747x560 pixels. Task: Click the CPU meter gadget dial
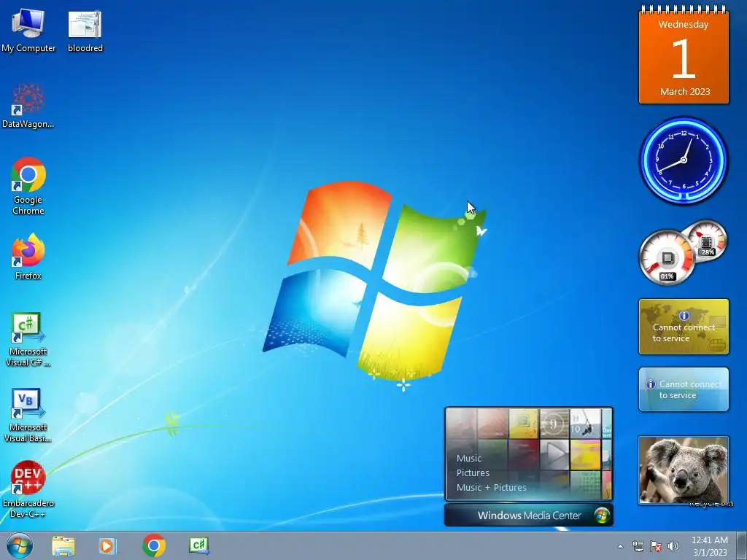pyautogui.click(x=667, y=257)
